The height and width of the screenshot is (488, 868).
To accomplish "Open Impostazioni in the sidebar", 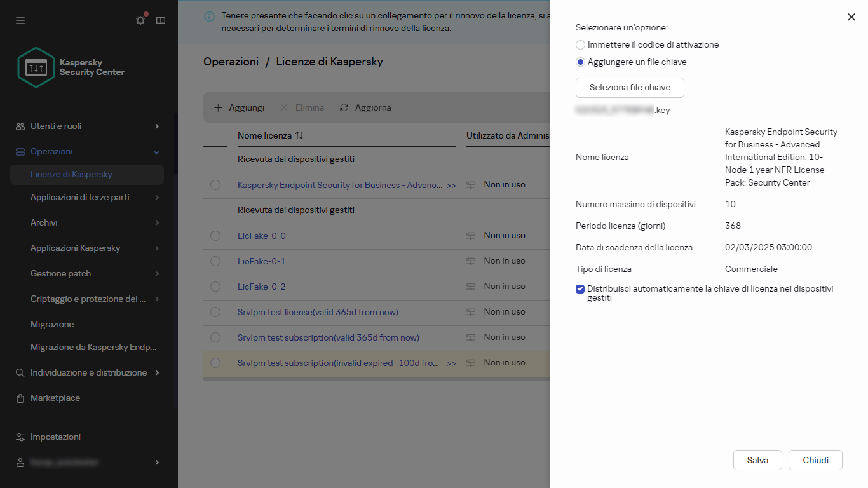I will click(55, 437).
